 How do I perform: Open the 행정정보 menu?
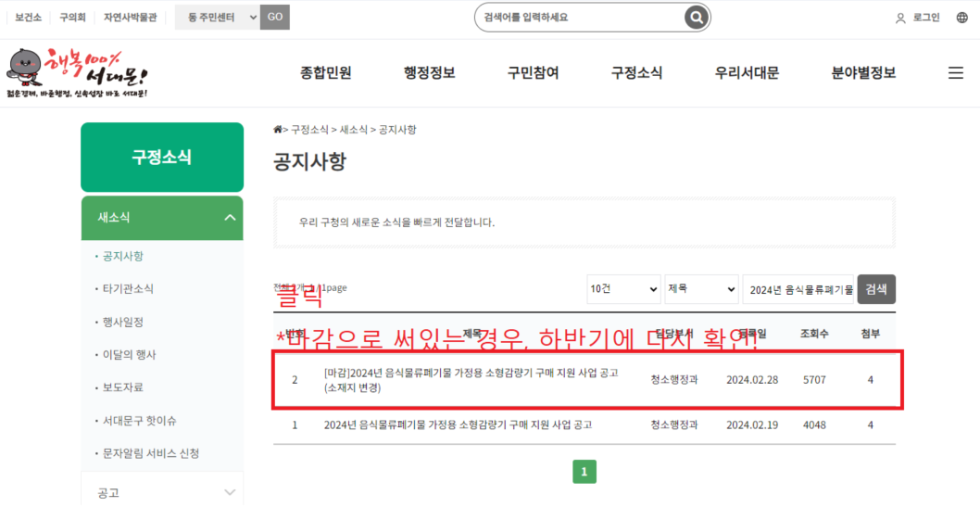pyautogui.click(x=430, y=73)
